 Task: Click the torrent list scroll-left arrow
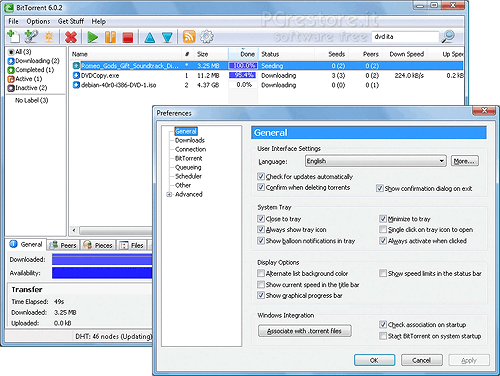click(74, 230)
